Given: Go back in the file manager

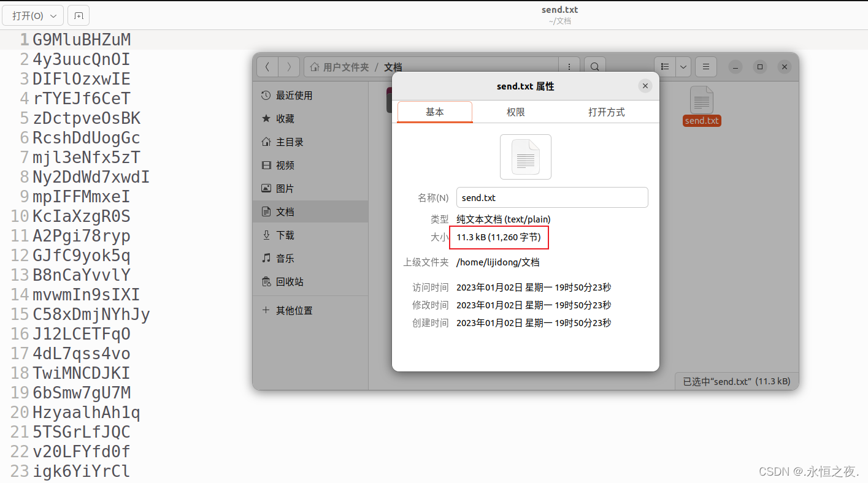Looking at the screenshot, I should coord(267,67).
